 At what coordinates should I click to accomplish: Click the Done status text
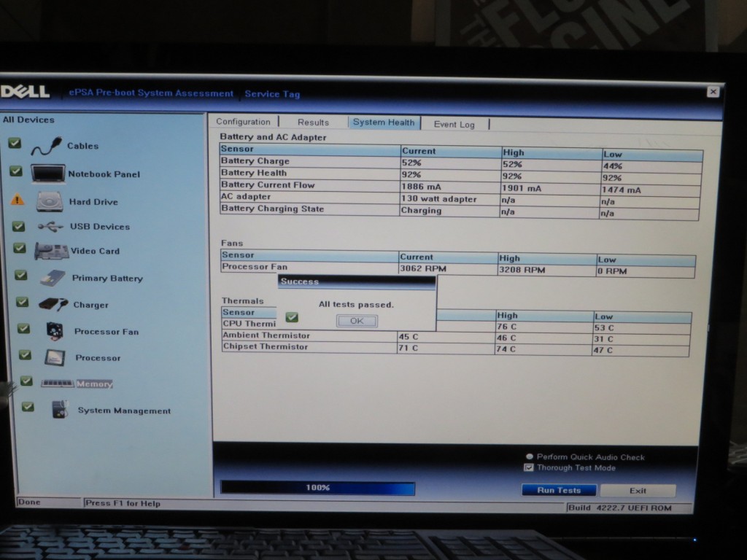[29, 502]
